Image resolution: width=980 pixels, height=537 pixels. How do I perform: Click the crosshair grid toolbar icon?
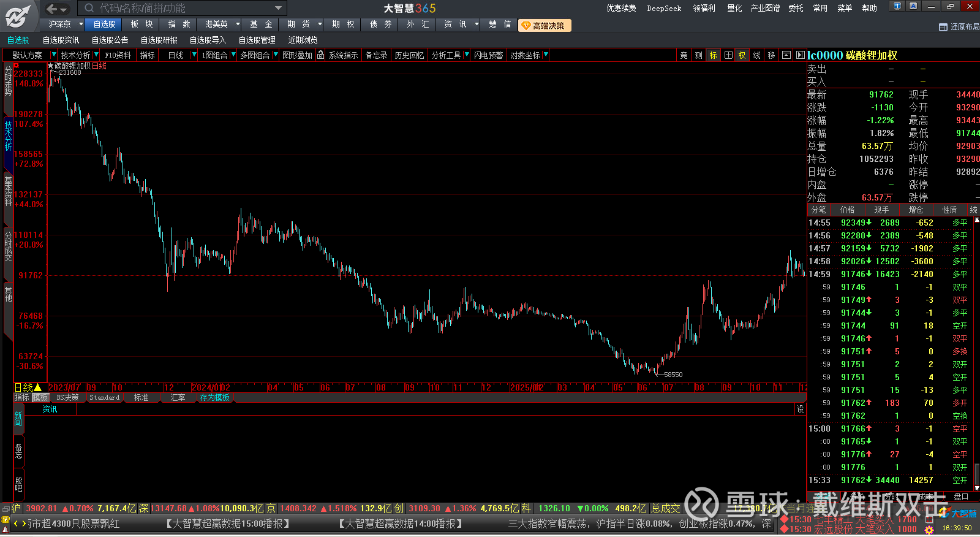point(728,55)
